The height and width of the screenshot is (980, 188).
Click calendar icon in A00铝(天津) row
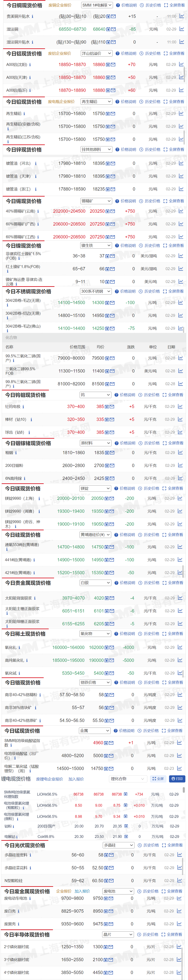(x=108, y=78)
